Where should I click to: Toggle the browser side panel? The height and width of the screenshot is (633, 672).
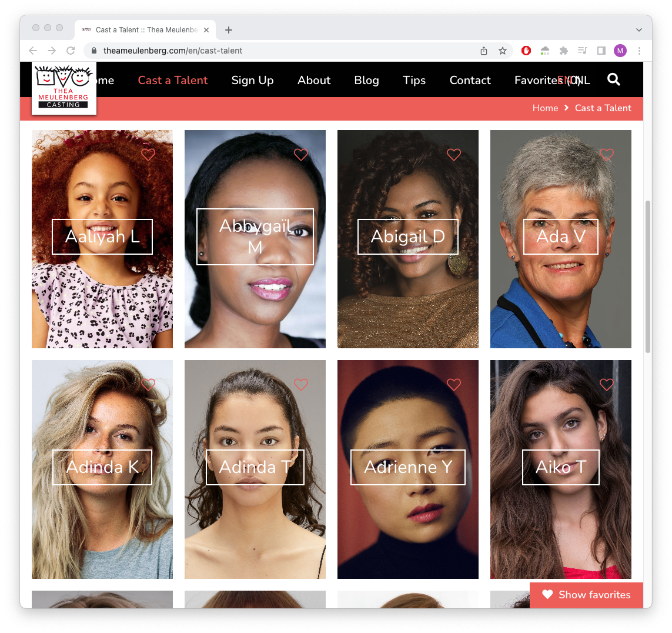(x=601, y=51)
